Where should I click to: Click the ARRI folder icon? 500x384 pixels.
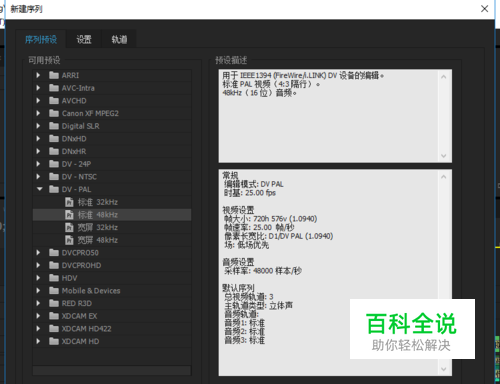54,75
